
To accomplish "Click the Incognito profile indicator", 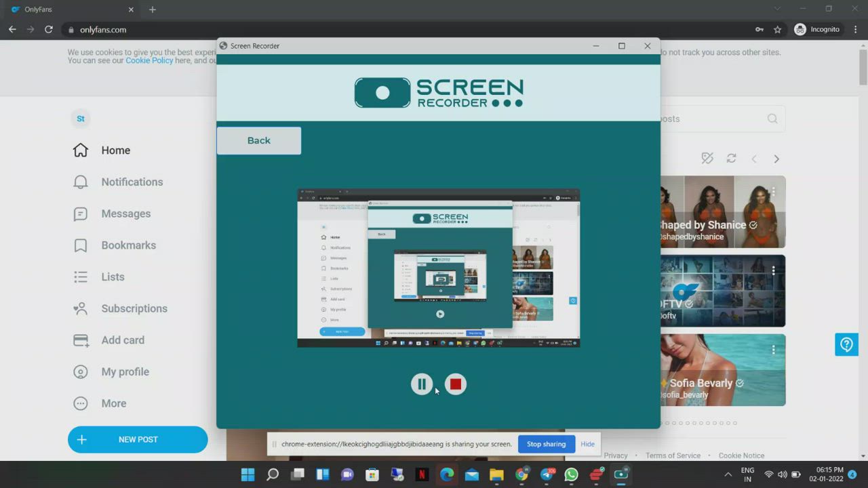I will point(817,30).
